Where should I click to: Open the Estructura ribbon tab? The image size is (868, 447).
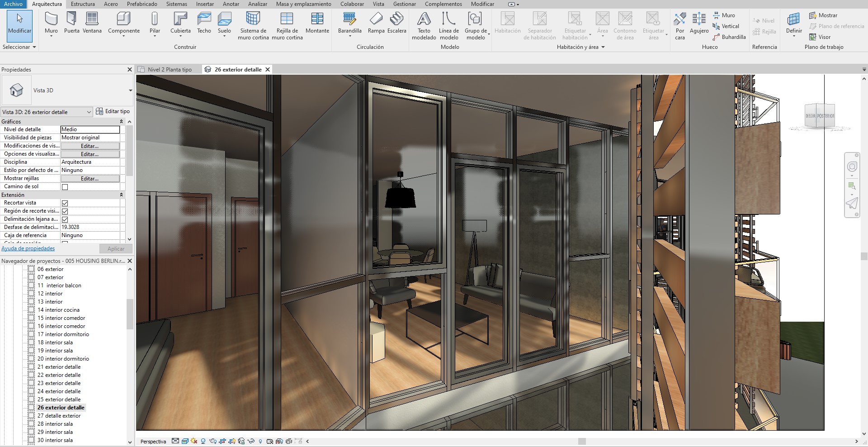(x=83, y=4)
